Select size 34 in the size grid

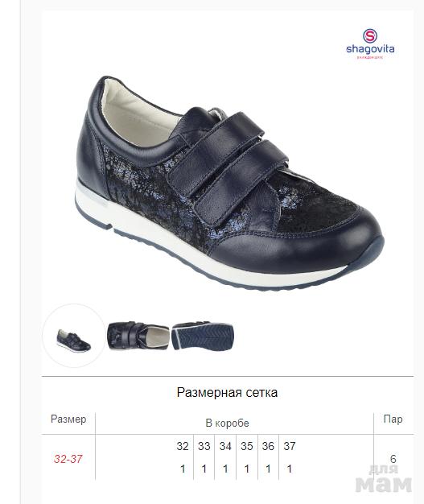coord(225,446)
